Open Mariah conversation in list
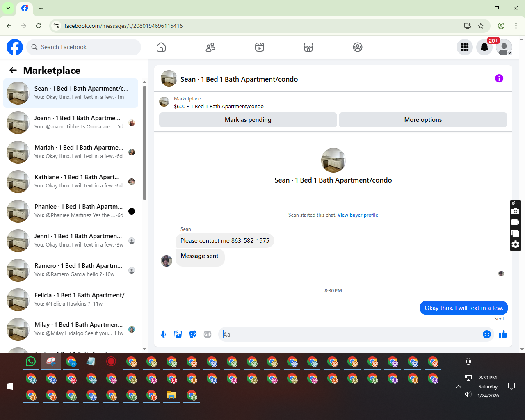The image size is (525, 420). [71, 152]
